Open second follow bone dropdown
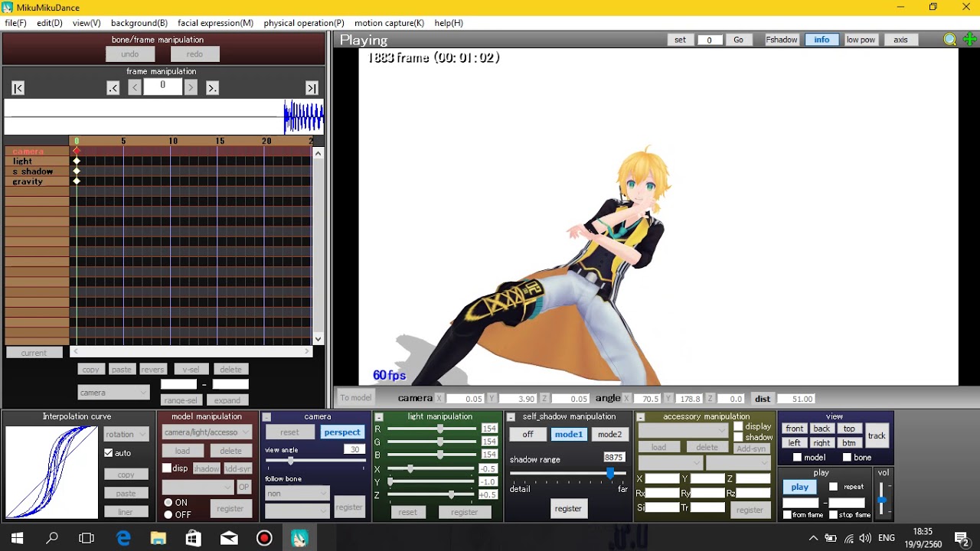This screenshot has width=980, height=551. pos(297,510)
